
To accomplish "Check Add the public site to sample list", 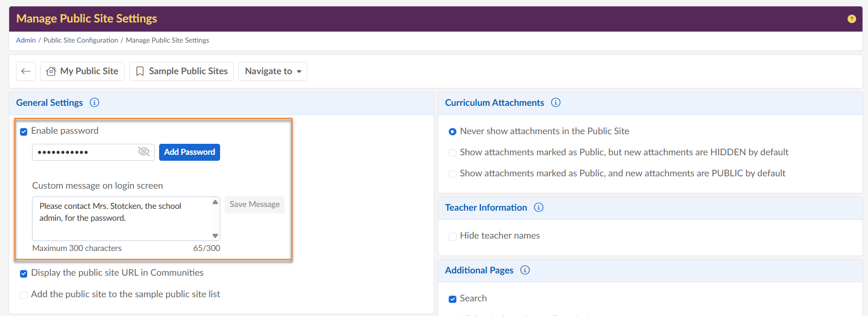I will click(x=24, y=295).
